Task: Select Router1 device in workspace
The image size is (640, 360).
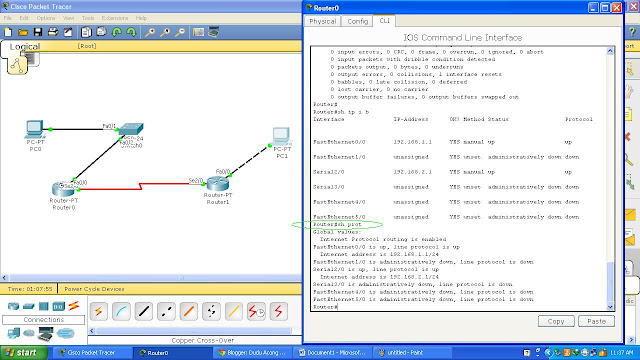Action: pyautogui.click(x=218, y=183)
